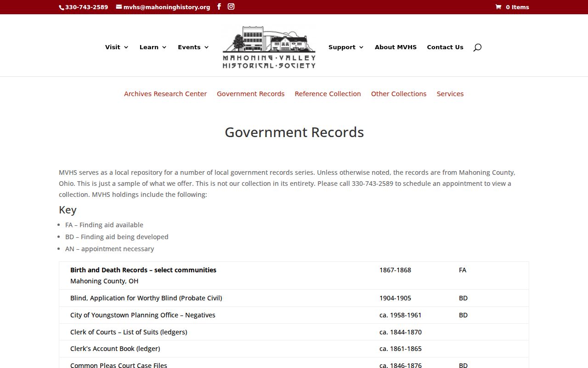Click the envelope icon beside the email
588x368 pixels.
[x=119, y=7]
